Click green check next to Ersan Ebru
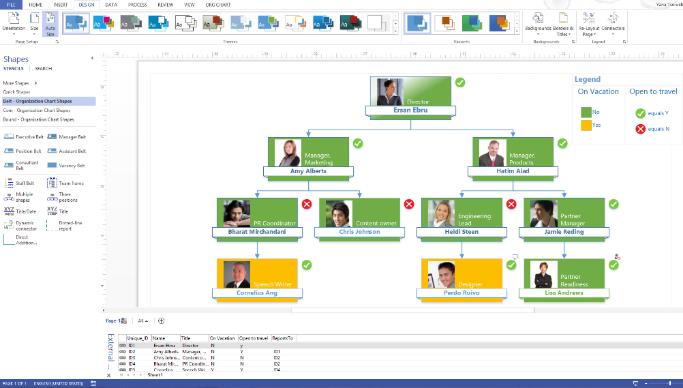The width and height of the screenshot is (683, 388). point(460,82)
